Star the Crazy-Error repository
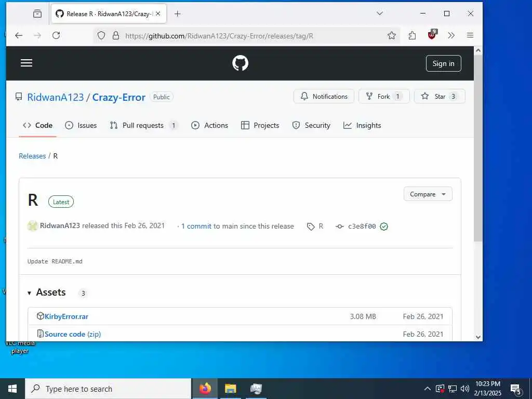This screenshot has width=532, height=399. (x=440, y=96)
